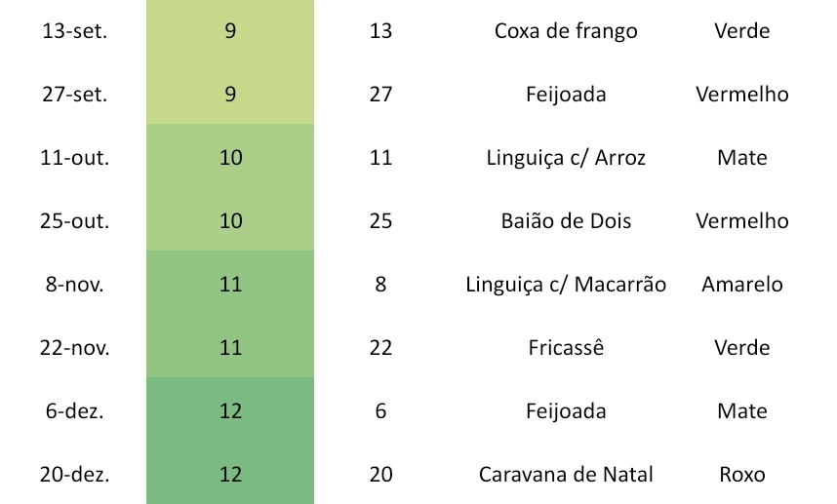
Task: Select month cell 10 beside 11-out.
Action: (230, 157)
